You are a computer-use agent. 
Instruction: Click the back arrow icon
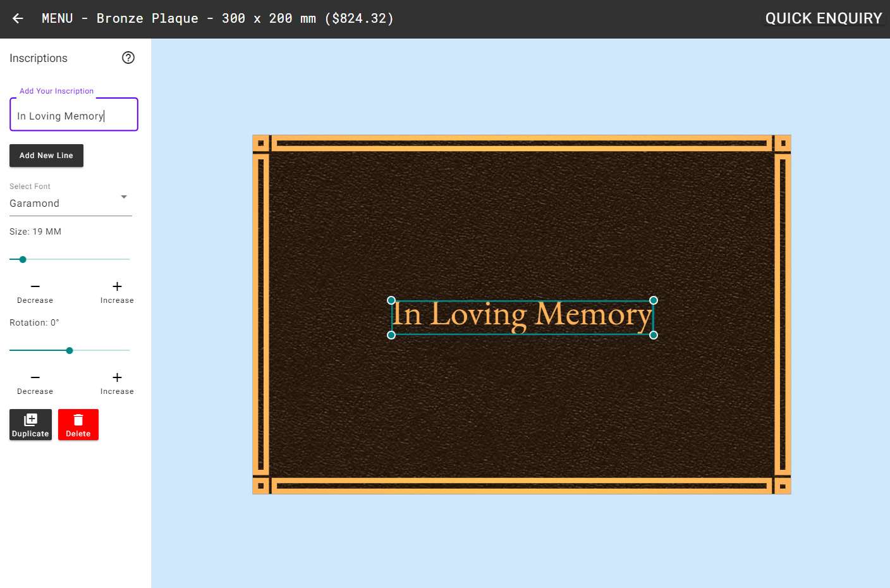[x=18, y=18]
